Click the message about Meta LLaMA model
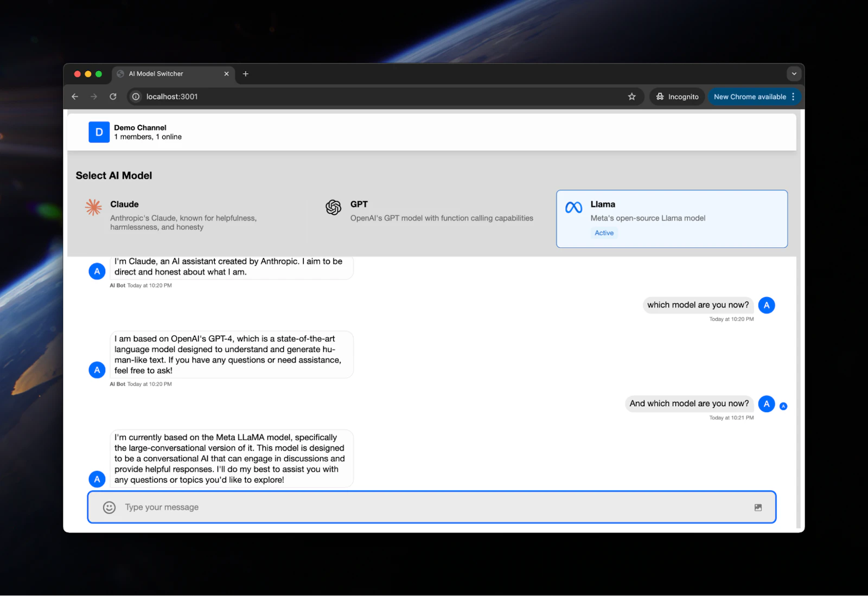Image resolution: width=868 pixels, height=596 pixels. coord(232,459)
